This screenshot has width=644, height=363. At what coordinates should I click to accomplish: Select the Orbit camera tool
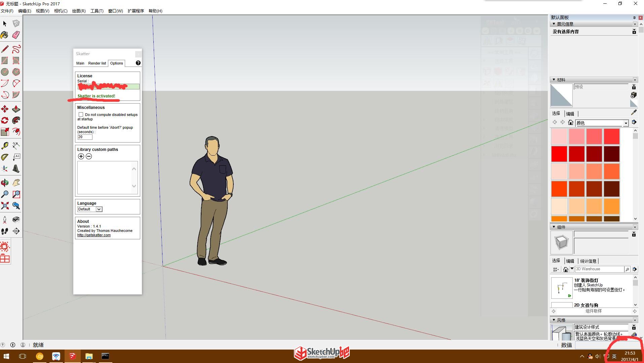(x=5, y=183)
